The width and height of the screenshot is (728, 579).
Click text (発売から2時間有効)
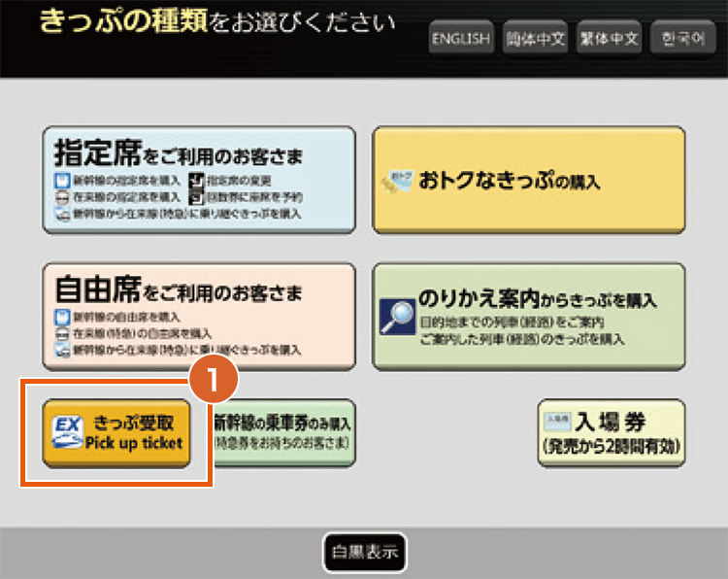tap(612, 447)
